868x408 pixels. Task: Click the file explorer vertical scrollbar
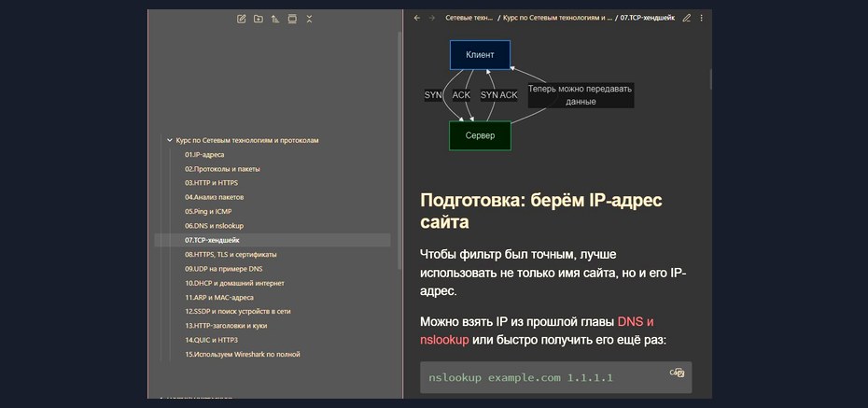pos(399,149)
